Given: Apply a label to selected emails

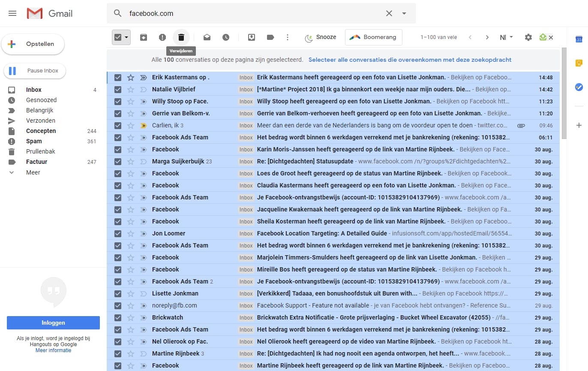Looking at the screenshot, I should [x=270, y=37].
